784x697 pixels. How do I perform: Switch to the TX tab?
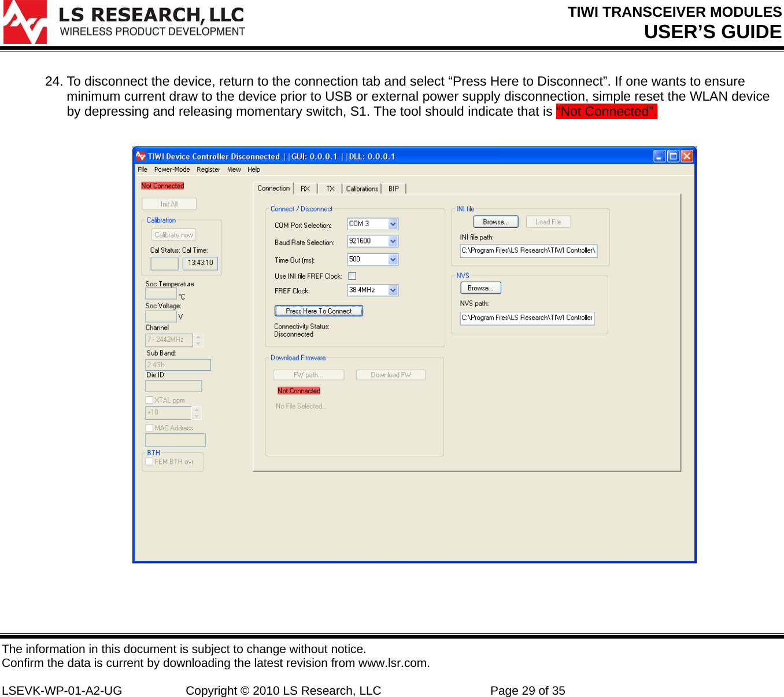pos(330,189)
